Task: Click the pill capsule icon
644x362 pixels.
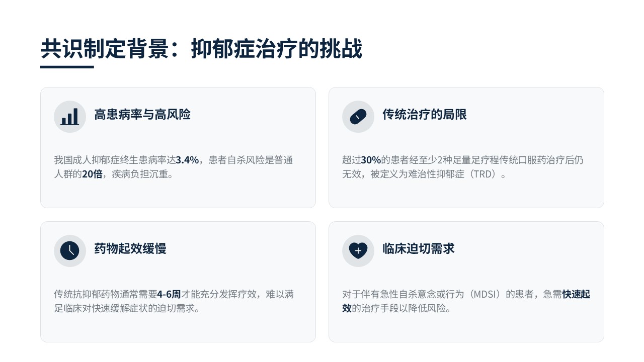Action: pos(358,117)
